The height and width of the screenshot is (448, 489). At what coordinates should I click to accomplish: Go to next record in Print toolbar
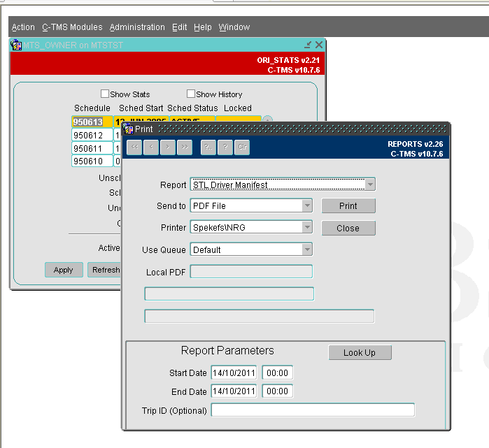[168, 147]
